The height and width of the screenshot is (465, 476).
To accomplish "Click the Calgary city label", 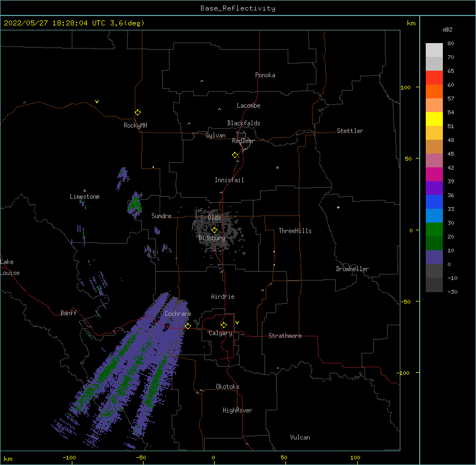I will coord(220,333).
